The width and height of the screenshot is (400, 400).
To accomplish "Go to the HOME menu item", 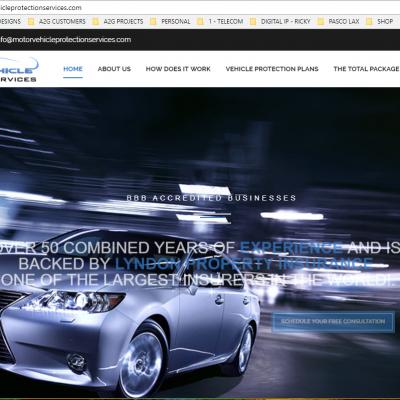I will [73, 69].
